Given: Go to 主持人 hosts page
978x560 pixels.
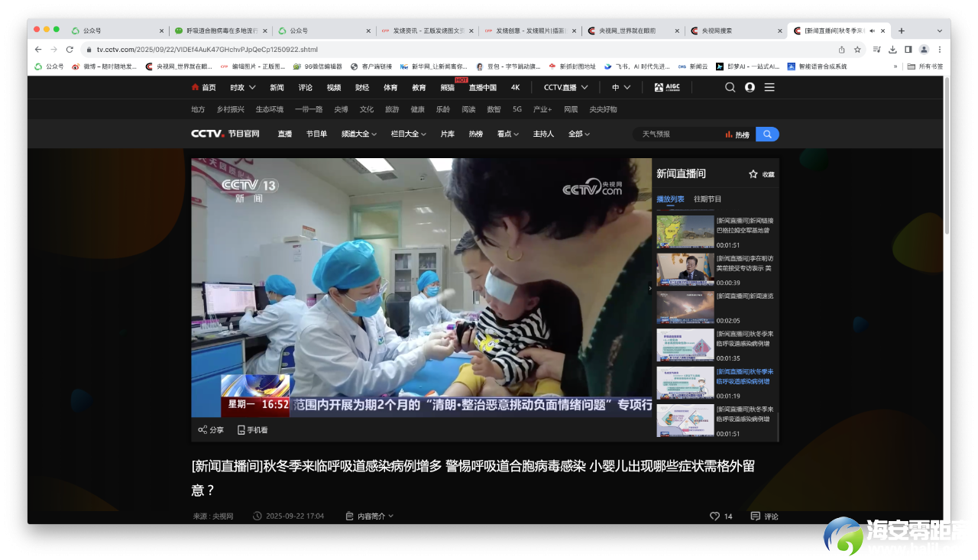Looking at the screenshot, I should point(543,134).
